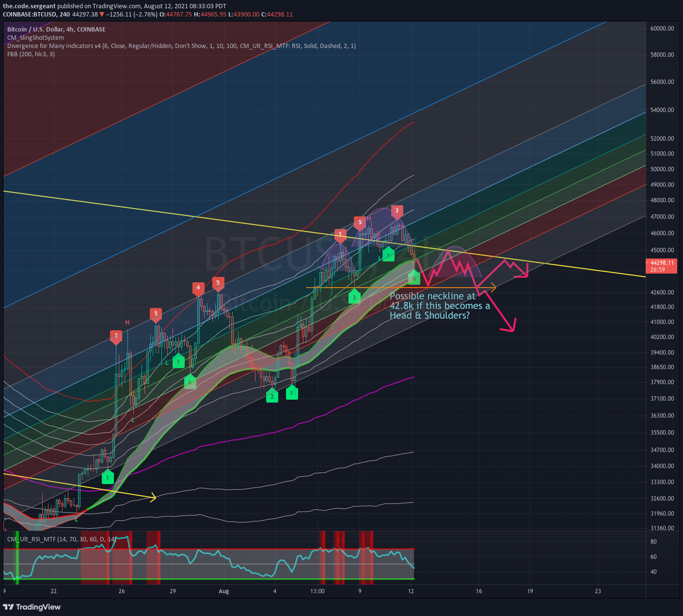Click price scale value 34000.00
This screenshot has width=683, height=616.
662,466
